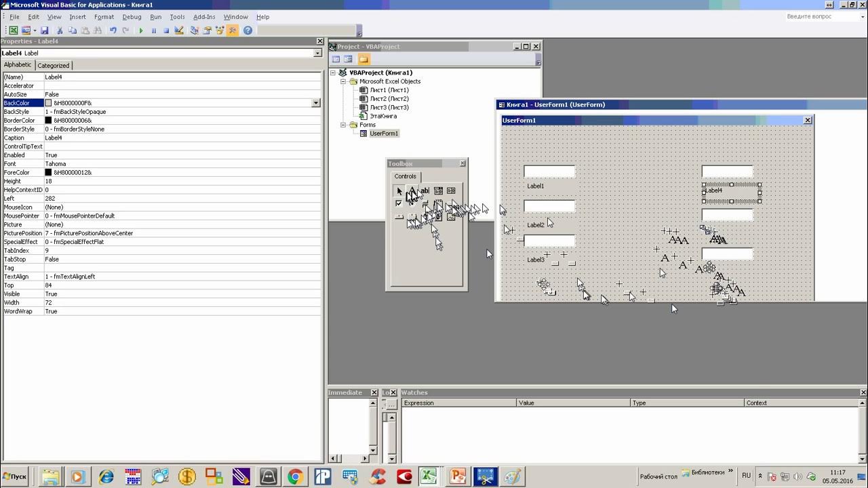Select UserForm1 under Forms
The width and height of the screenshot is (868, 488).
coord(384,134)
